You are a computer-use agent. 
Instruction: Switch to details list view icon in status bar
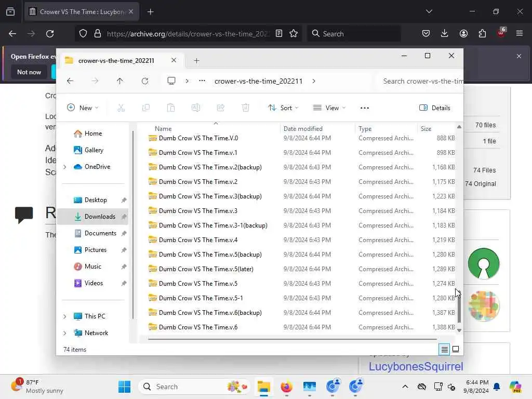pos(444,349)
